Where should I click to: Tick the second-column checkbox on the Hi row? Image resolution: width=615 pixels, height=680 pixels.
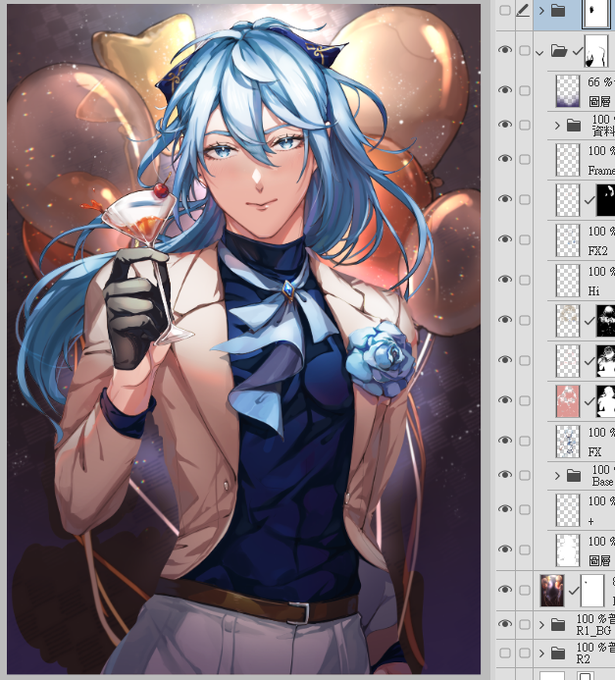(x=525, y=280)
